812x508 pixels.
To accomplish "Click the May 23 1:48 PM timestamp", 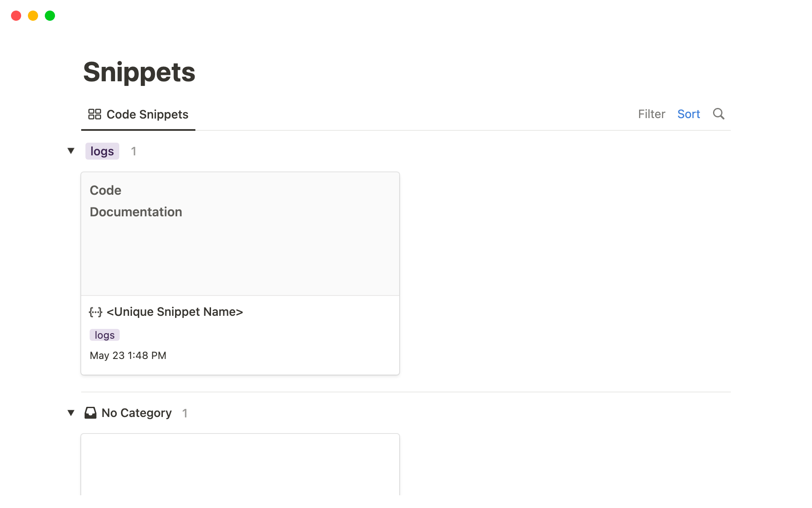I will click(128, 356).
